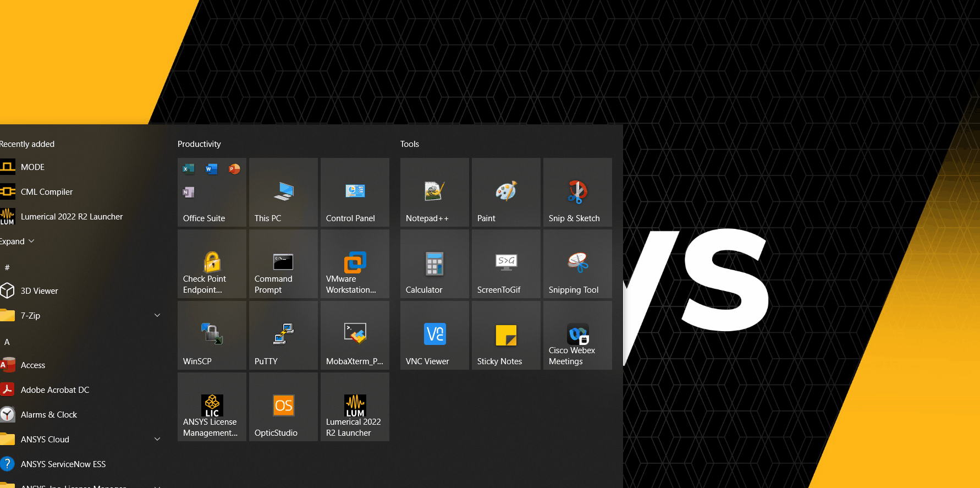Launch Command Prompt tile
The width and height of the screenshot is (980, 488).
click(283, 264)
